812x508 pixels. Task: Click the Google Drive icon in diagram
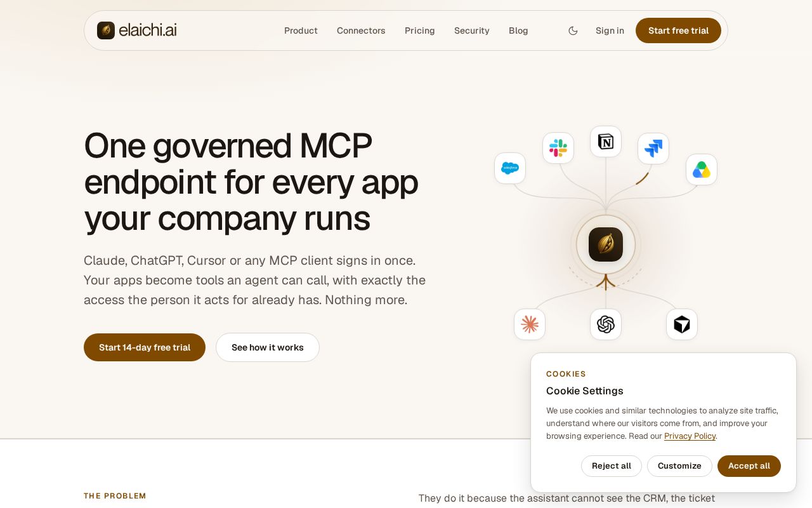click(x=702, y=170)
